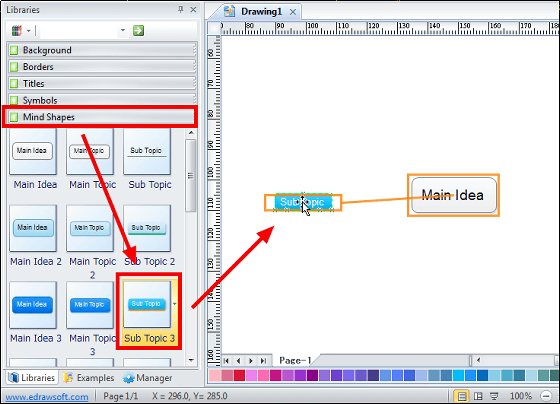
Task: Click the Sub Topic shape on canvas
Action: click(303, 202)
